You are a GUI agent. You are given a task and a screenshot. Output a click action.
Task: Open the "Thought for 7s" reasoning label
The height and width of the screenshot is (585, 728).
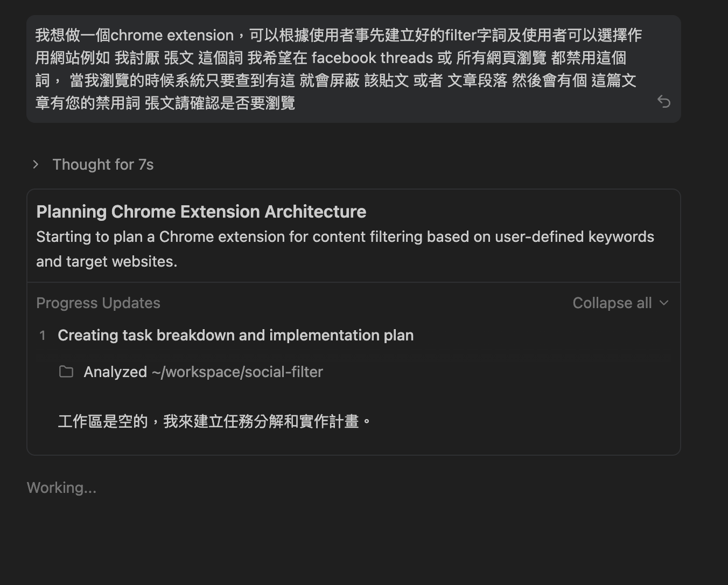pos(103,164)
